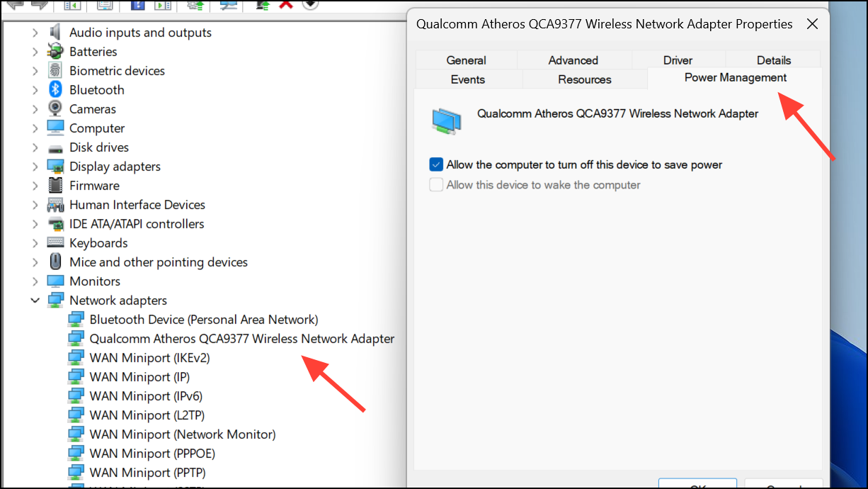
Task: Select the IDE ATA/ATAPI controllers label
Action: tap(137, 224)
